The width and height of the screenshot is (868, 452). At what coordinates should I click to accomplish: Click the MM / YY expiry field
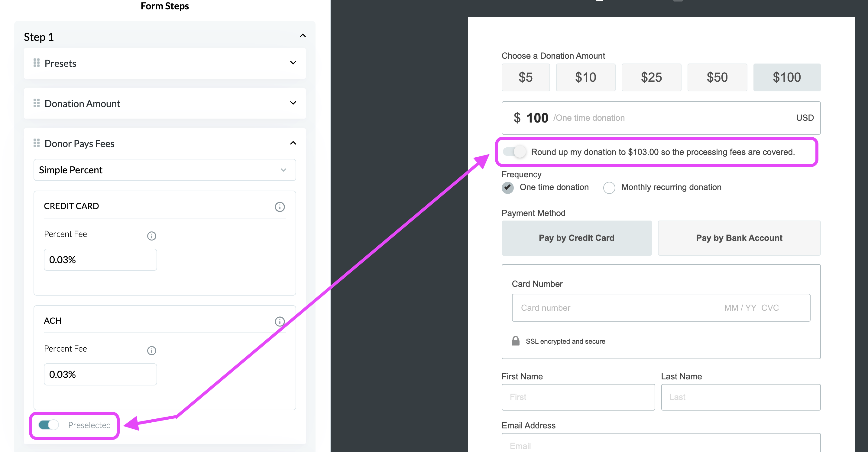740,308
